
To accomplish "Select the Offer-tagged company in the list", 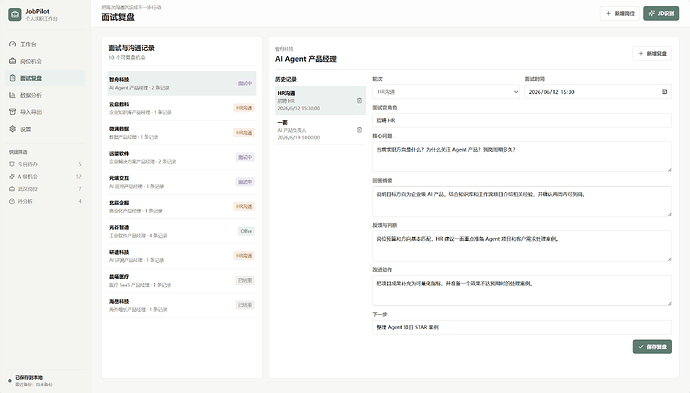I will 182,231.
